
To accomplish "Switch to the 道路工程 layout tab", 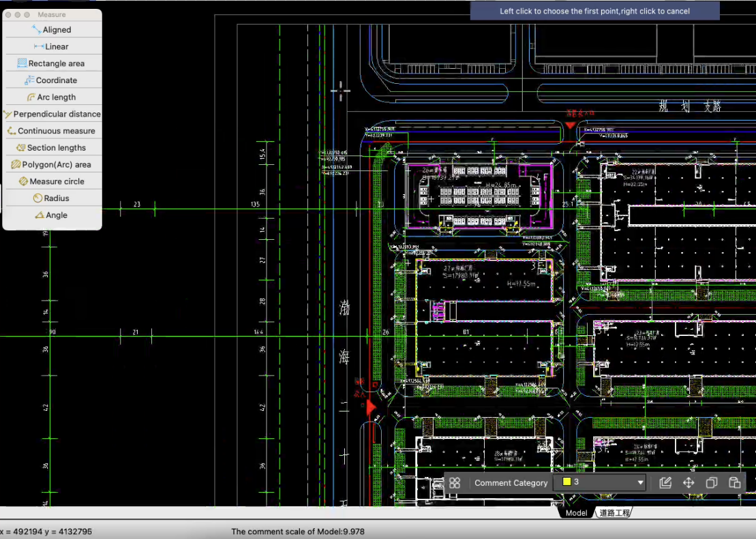I will click(614, 512).
